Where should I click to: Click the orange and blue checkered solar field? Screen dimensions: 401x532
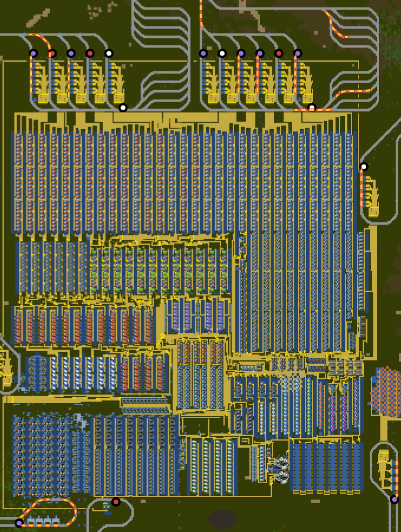[387, 391]
